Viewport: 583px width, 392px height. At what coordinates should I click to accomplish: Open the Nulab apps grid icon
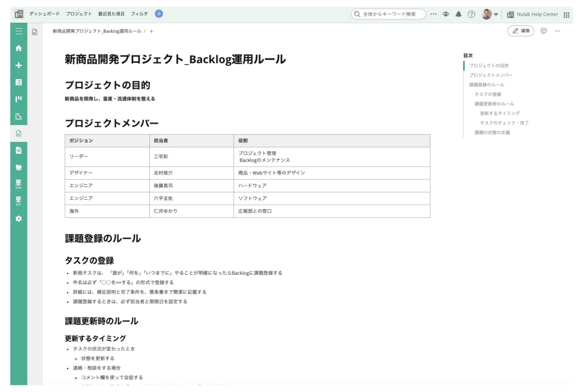click(567, 15)
